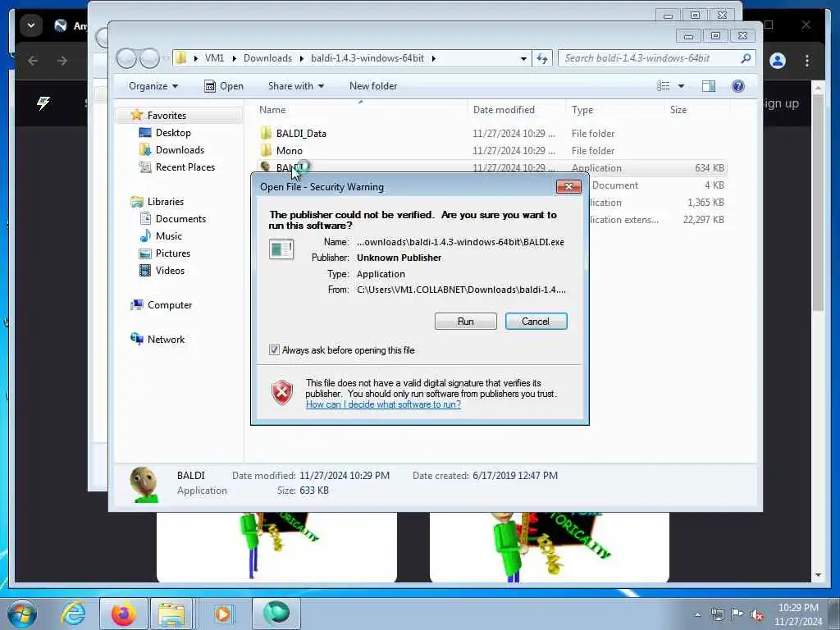Select VM1 in the address breadcrumb
Viewport: 840px width, 630px height.
214,58
